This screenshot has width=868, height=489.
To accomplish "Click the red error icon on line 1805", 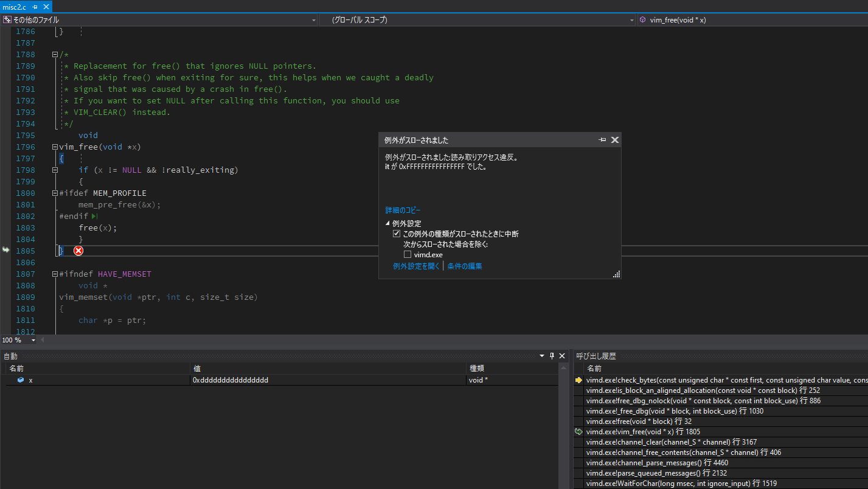I will tap(78, 250).
